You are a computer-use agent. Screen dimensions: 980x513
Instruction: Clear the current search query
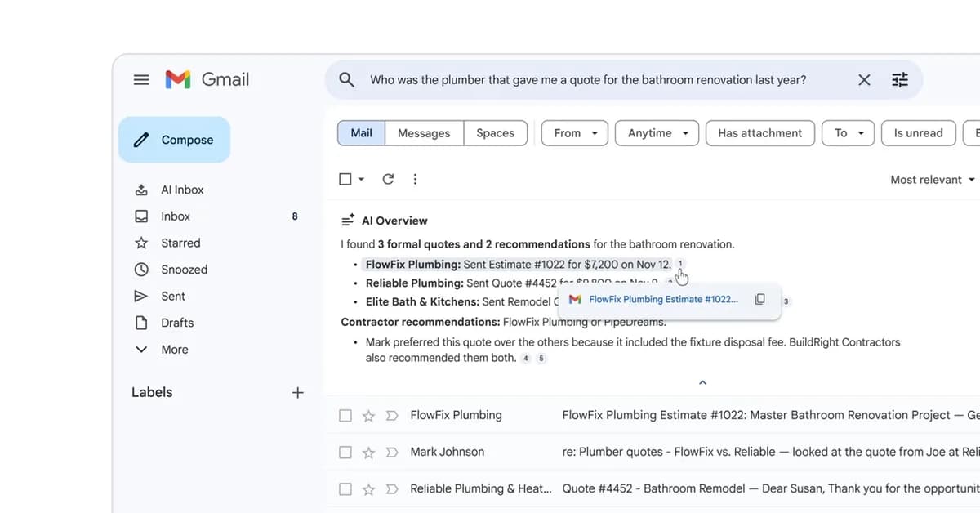(x=864, y=79)
